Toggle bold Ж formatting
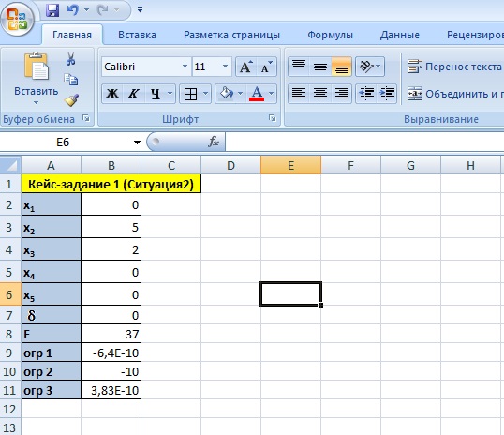 (x=112, y=94)
